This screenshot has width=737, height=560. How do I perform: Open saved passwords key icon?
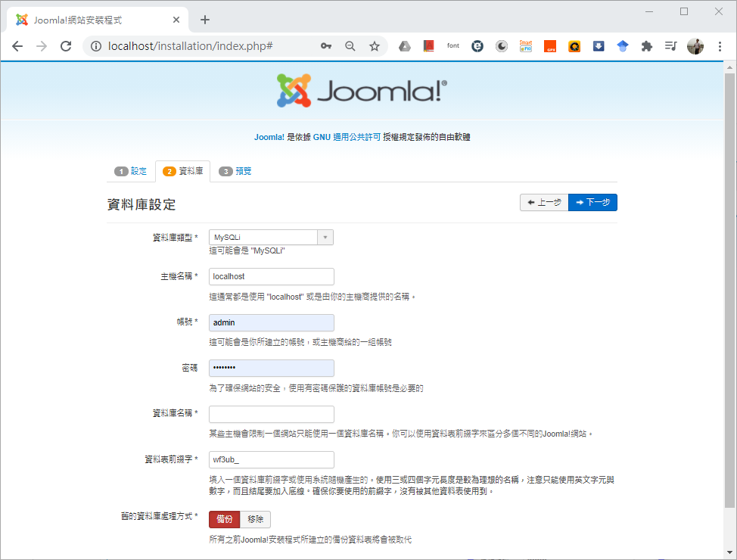click(x=325, y=46)
